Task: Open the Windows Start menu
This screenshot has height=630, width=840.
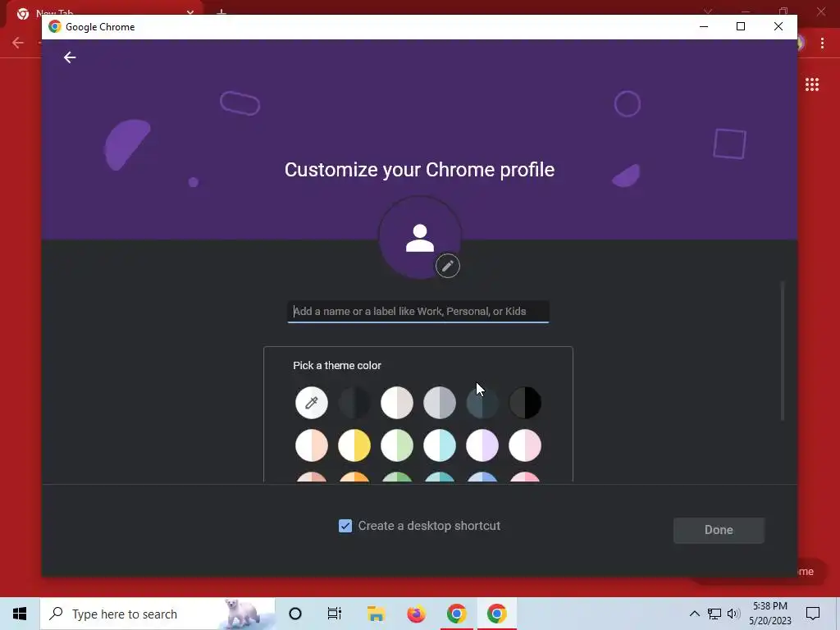Action: [20, 614]
